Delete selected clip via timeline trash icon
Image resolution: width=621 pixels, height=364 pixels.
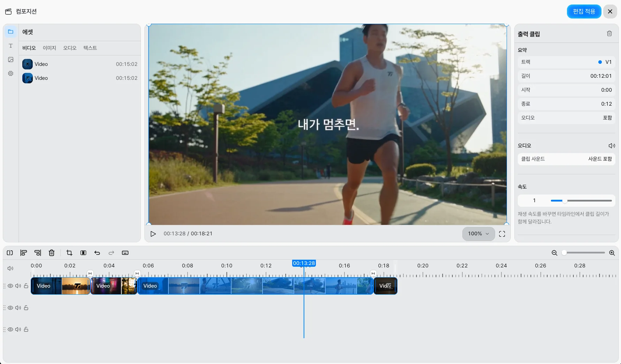[x=52, y=253]
